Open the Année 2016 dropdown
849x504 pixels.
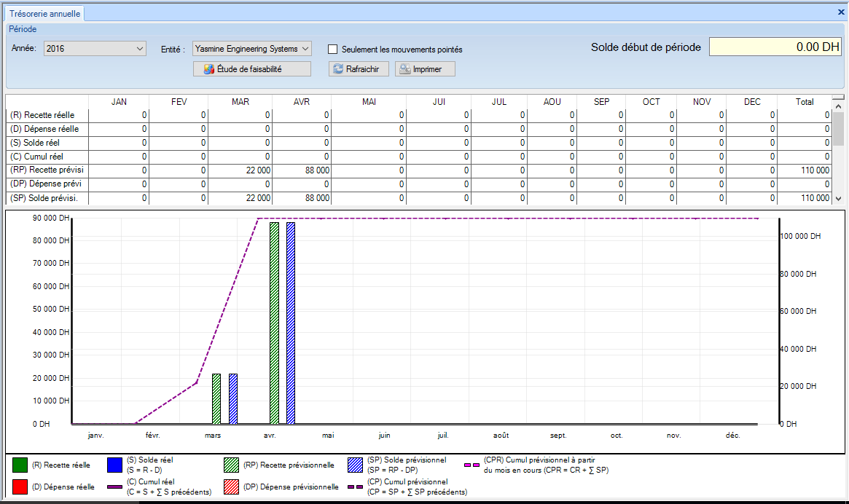(x=140, y=49)
